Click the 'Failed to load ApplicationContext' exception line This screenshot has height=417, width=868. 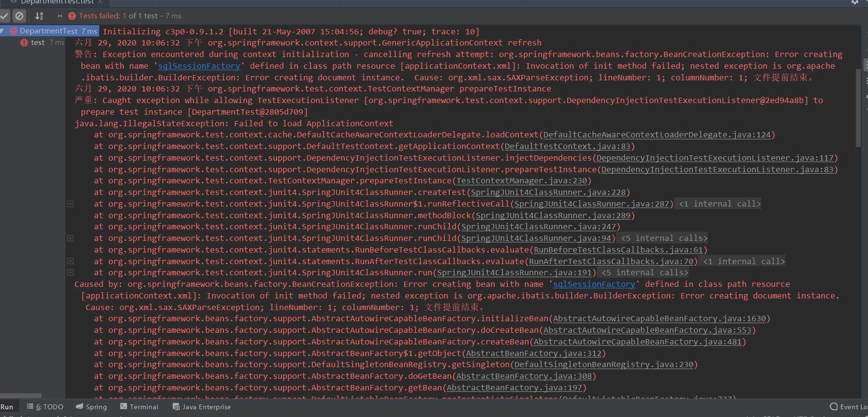(x=234, y=123)
